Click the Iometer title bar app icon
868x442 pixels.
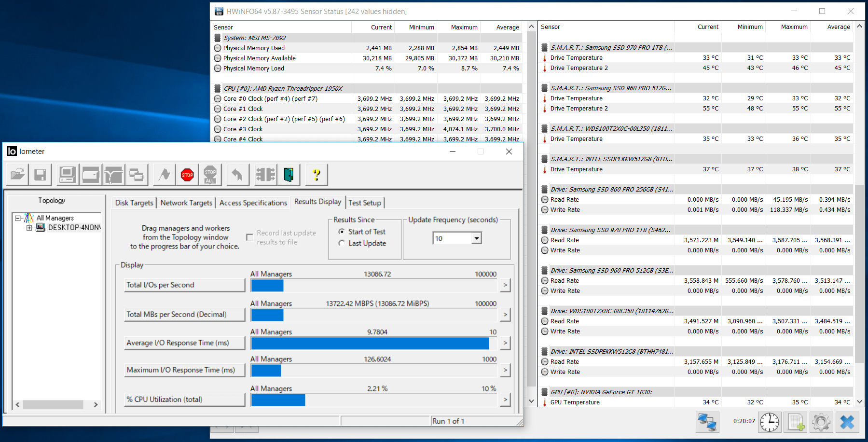[12, 152]
